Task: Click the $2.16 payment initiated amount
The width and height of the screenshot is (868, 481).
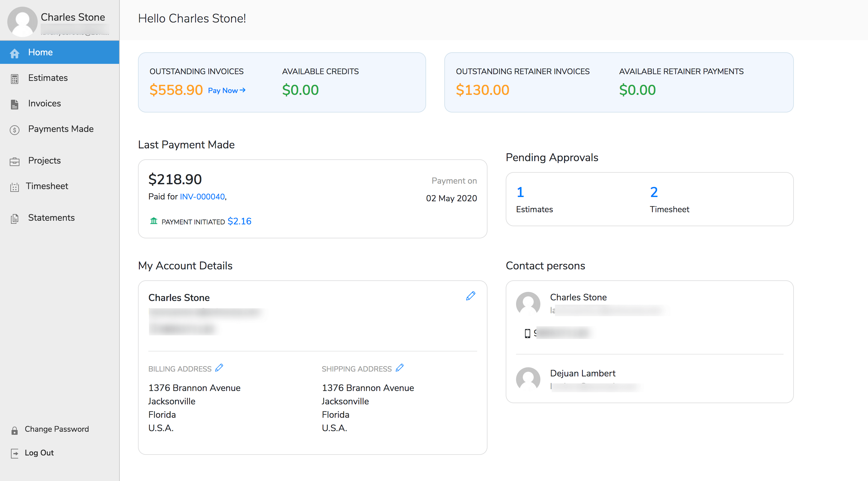Action: click(239, 221)
